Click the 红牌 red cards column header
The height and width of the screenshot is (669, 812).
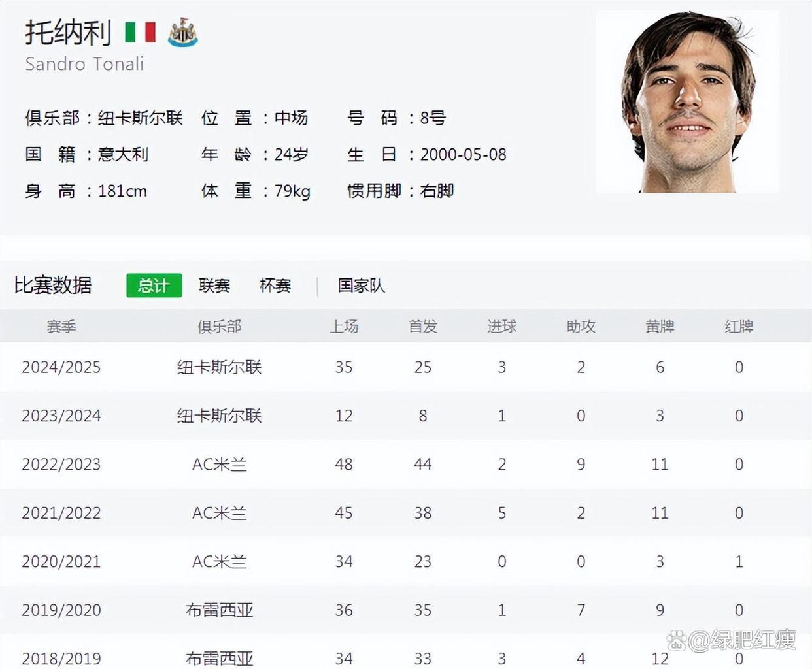pyautogui.click(x=739, y=326)
